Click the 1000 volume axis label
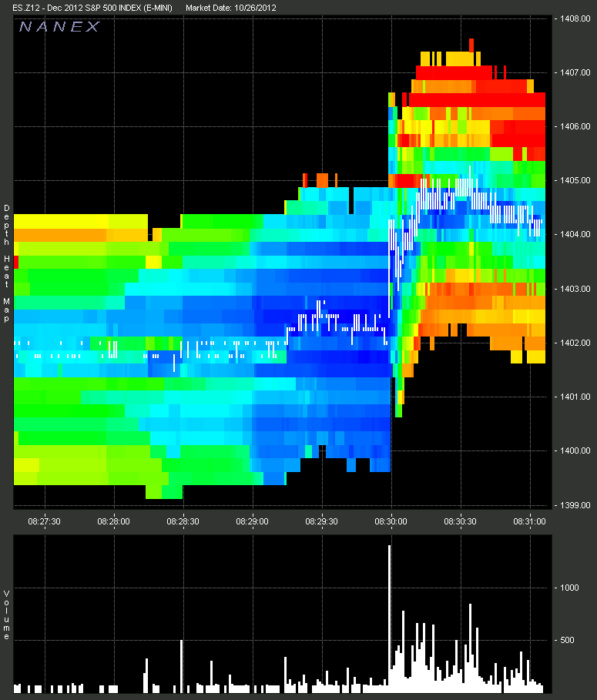Image resolution: width=597 pixels, height=700 pixels. [x=569, y=588]
